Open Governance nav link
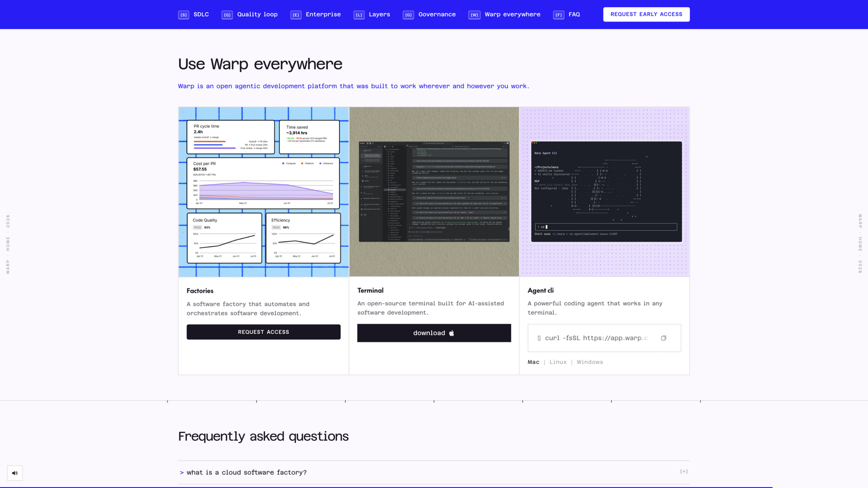868x488 pixels. (437, 14)
